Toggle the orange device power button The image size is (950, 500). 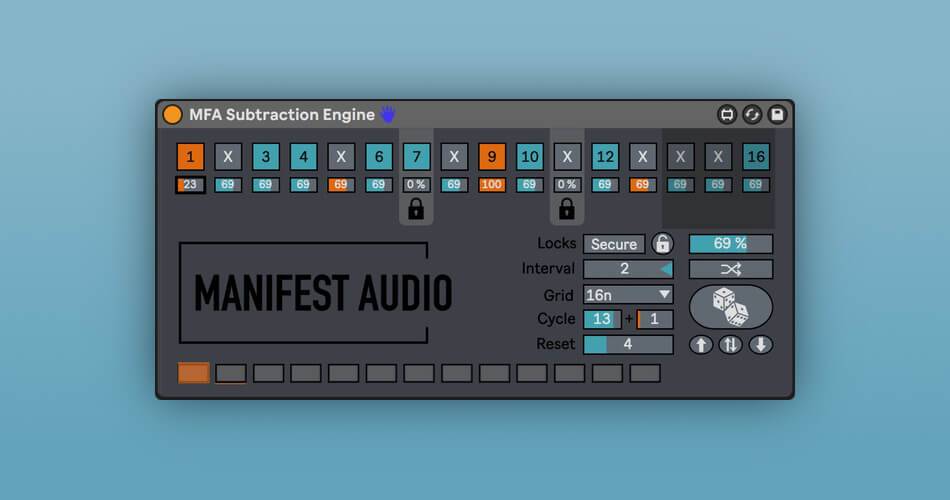pyautogui.click(x=172, y=115)
